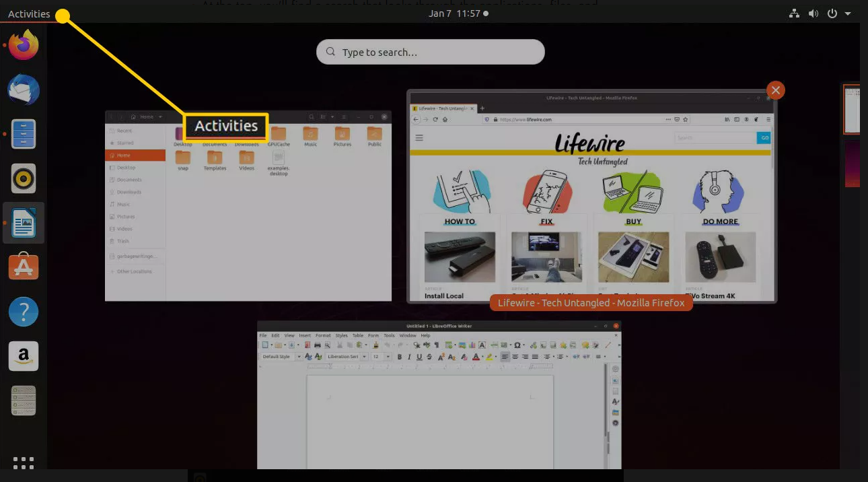Open the Tools menu in Writer
This screenshot has height=482, width=868.
(389, 335)
